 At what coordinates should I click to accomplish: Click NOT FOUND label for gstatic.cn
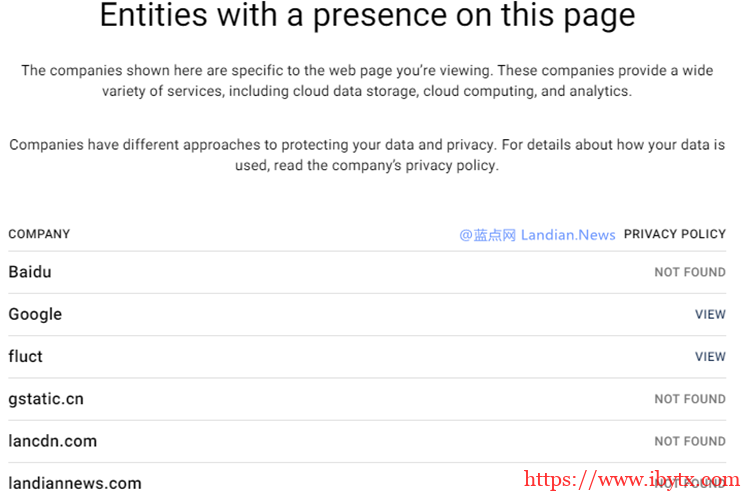(x=689, y=399)
